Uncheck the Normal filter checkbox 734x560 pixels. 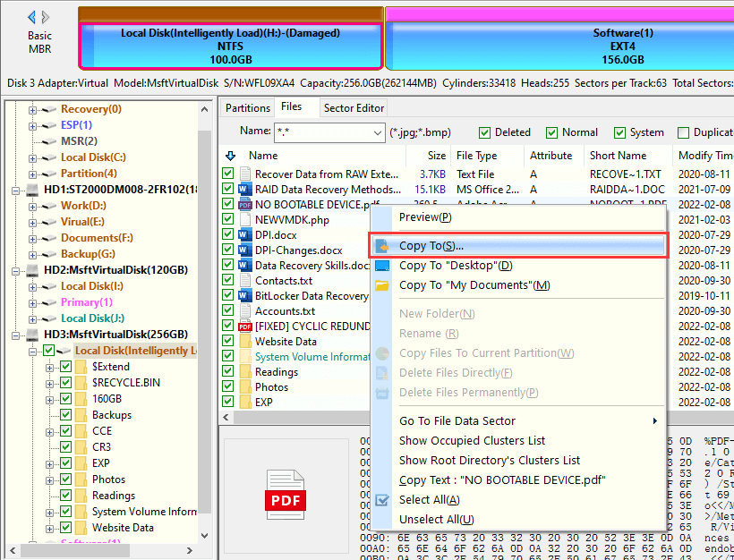[551, 132]
